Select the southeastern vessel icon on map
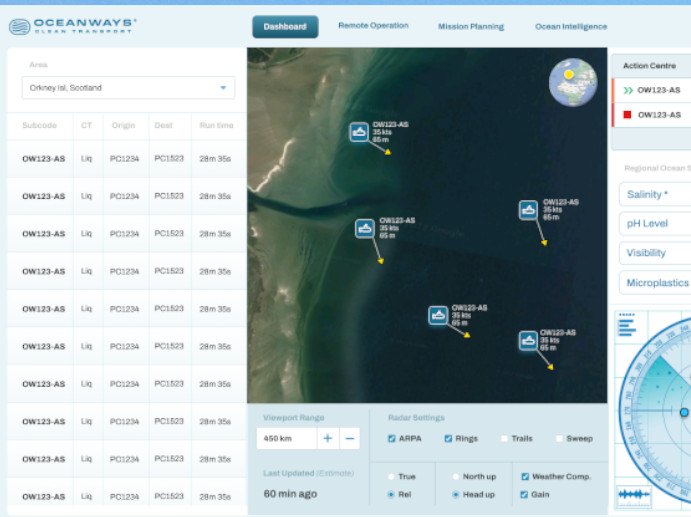Screen dimensions: 691x517 coord(528,340)
